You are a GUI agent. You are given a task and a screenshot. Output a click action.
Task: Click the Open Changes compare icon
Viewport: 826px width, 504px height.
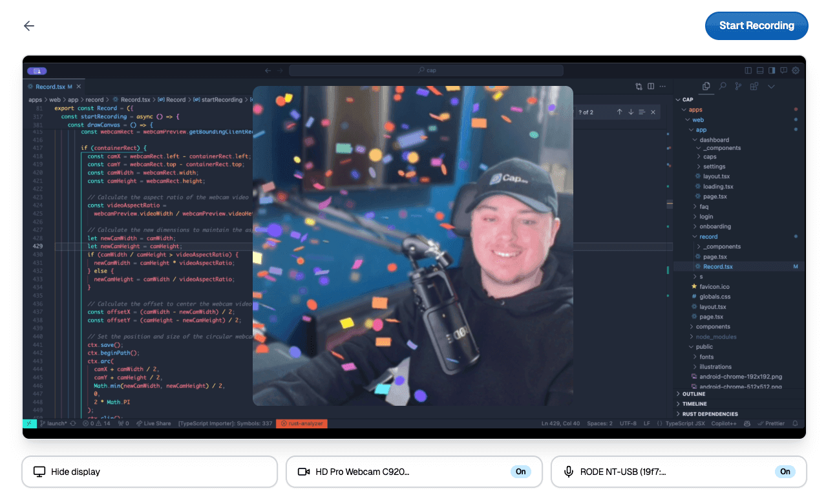[639, 86]
